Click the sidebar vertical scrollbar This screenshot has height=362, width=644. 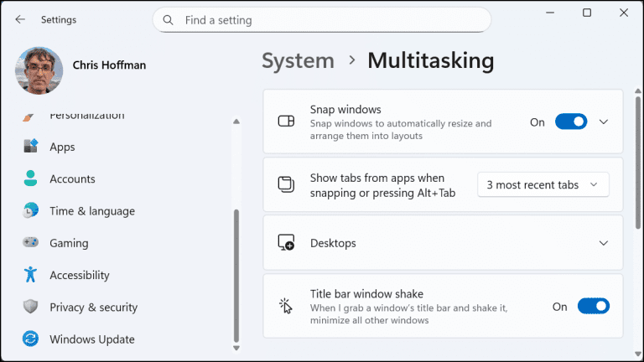[x=236, y=277]
